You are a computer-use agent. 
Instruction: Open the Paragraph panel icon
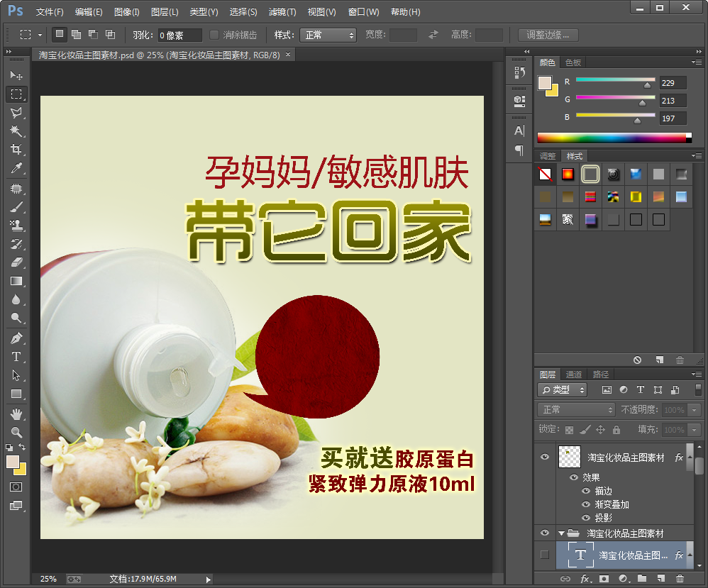[x=519, y=150]
